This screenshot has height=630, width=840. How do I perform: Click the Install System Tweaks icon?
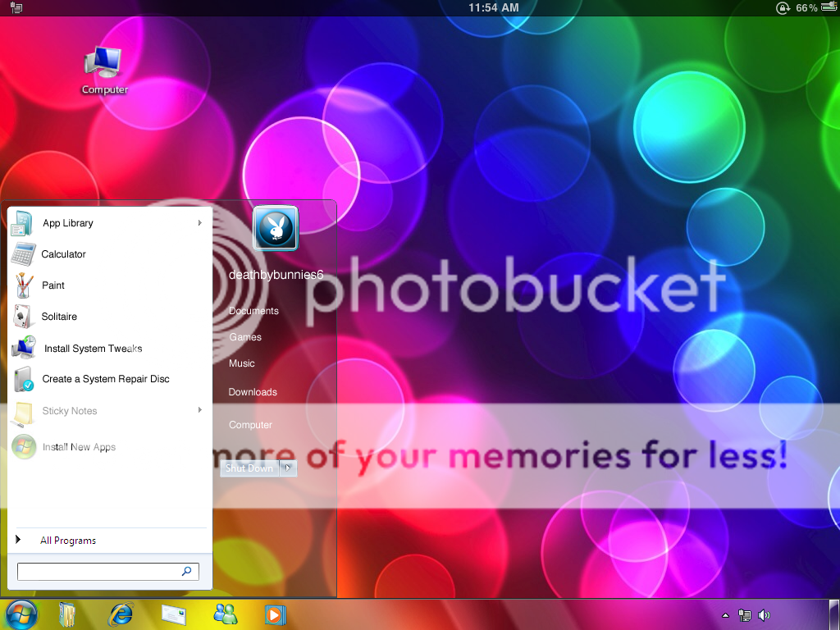click(24, 348)
